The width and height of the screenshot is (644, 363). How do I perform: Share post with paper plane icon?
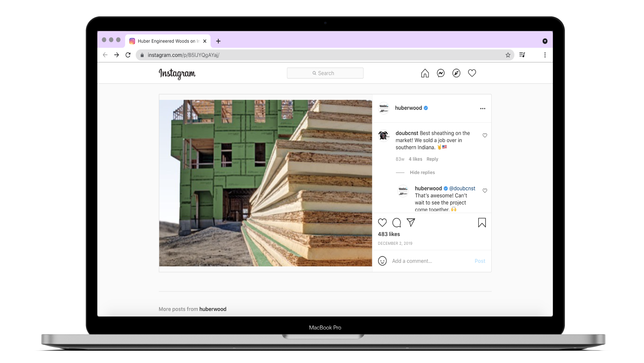click(x=411, y=222)
